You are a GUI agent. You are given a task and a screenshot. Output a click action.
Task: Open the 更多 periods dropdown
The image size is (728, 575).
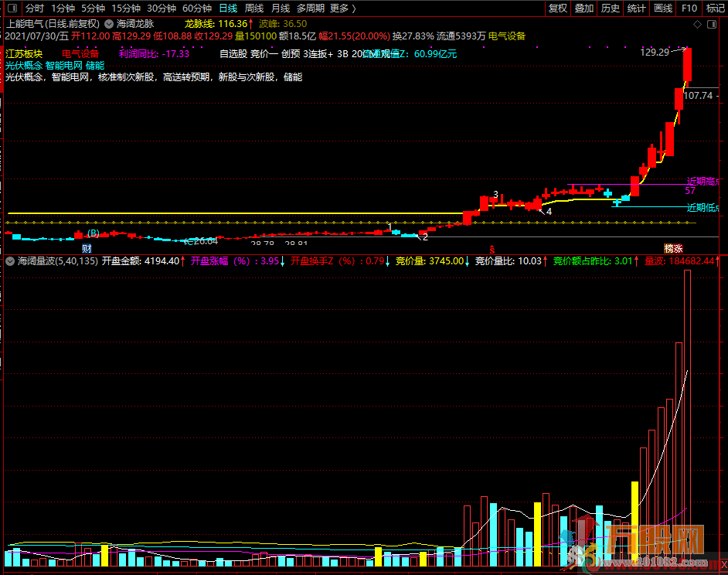click(x=342, y=9)
